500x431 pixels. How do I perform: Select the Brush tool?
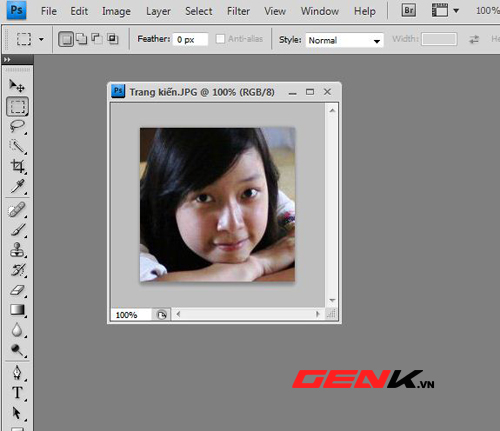(x=17, y=230)
